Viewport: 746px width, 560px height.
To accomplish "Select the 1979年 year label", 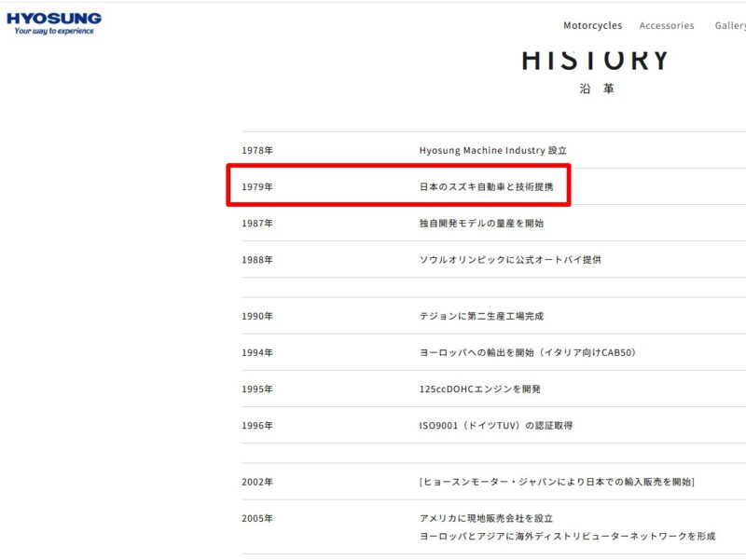I will pos(257,187).
